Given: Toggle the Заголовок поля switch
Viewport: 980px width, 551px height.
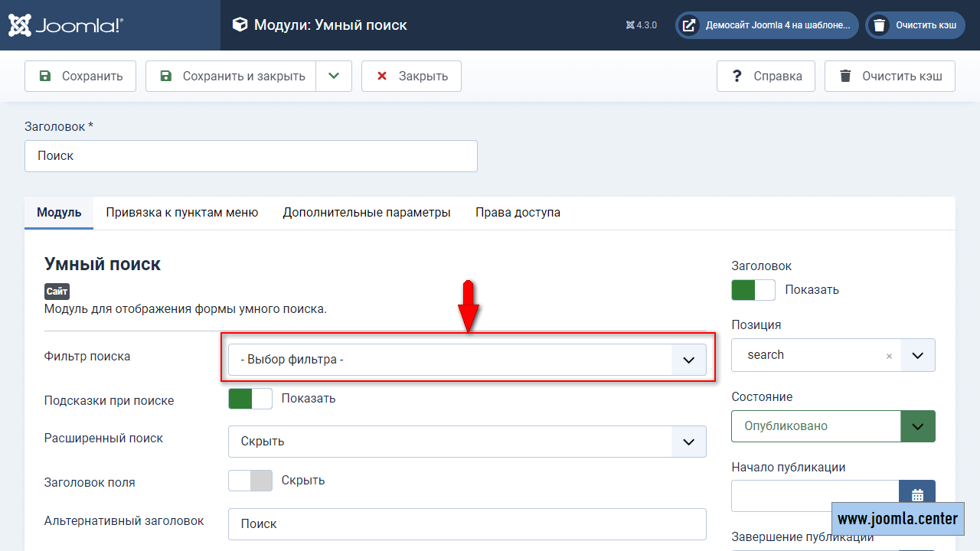Looking at the screenshot, I should pos(250,481).
